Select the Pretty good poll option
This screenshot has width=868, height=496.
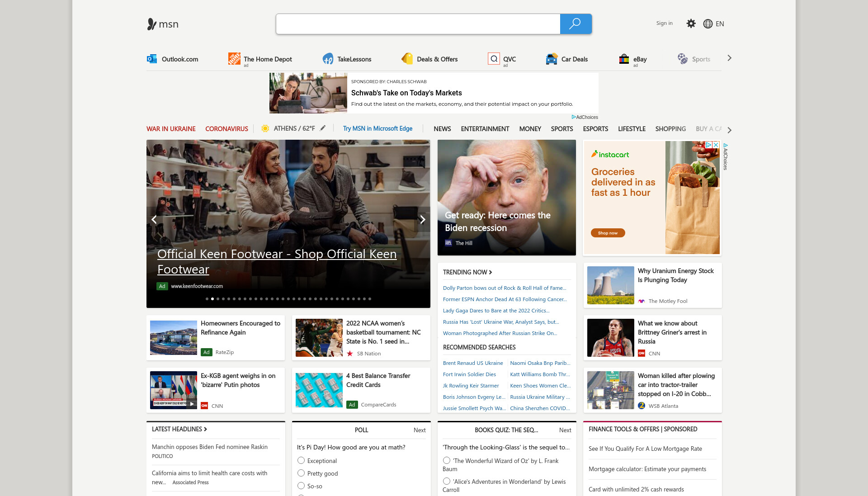coord(301,473)
